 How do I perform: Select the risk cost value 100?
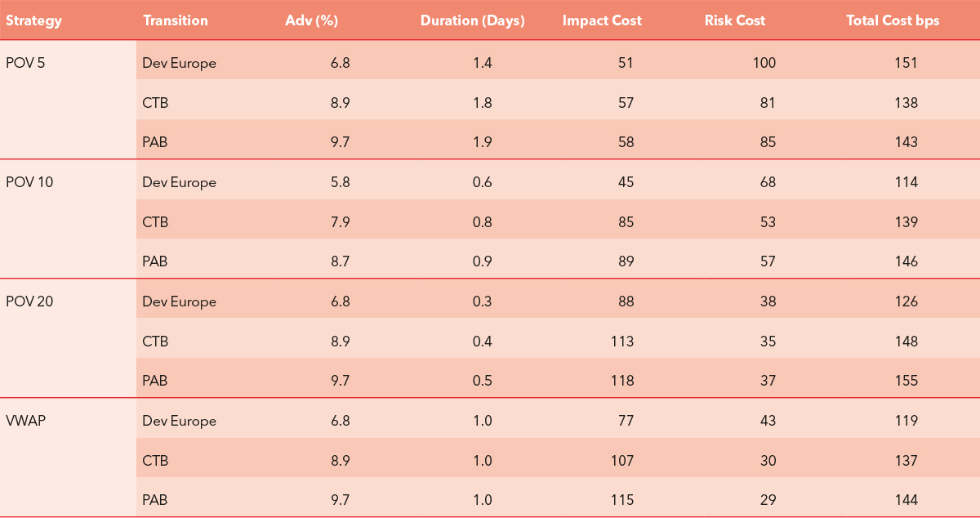pyautogui.click(x=764, y=63)
